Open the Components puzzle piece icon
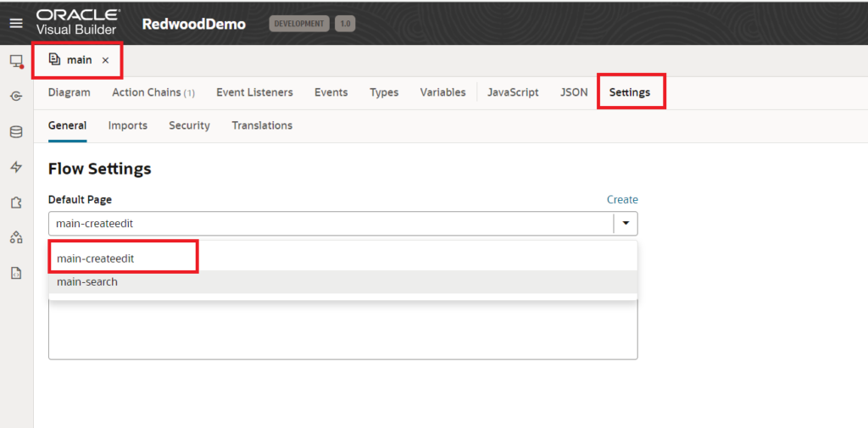Image resolution: width=868 pixels, height=428 pixels. (x=16, y=203)
